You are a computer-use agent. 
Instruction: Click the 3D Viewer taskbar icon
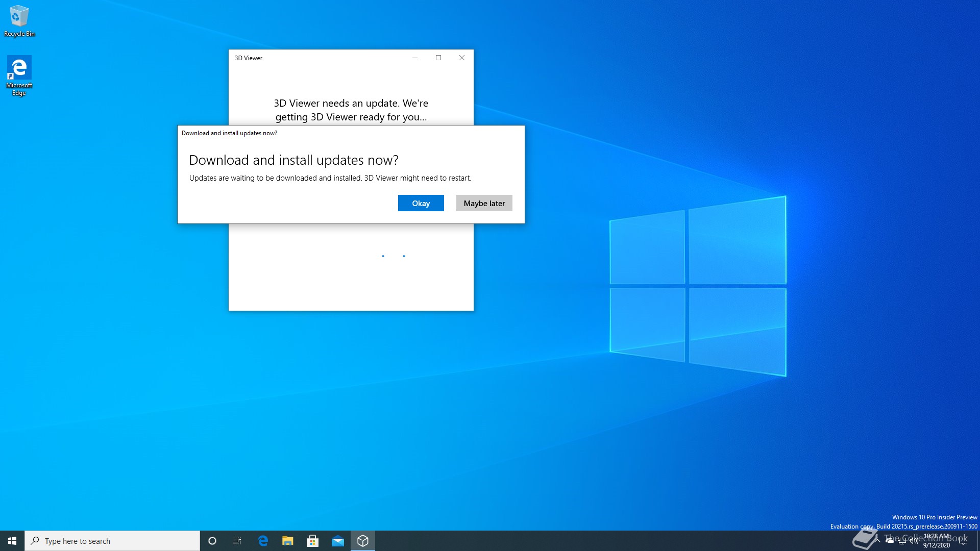tap(363, 541)
